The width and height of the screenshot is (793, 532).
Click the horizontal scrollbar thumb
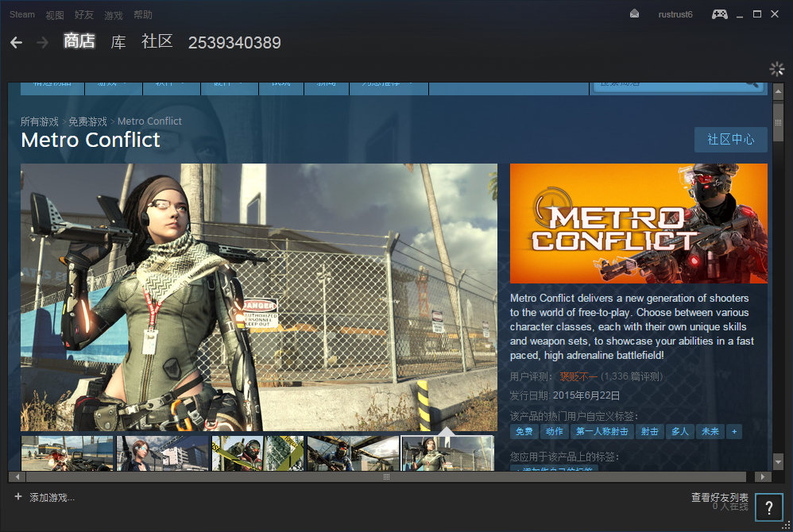(386, 476)
